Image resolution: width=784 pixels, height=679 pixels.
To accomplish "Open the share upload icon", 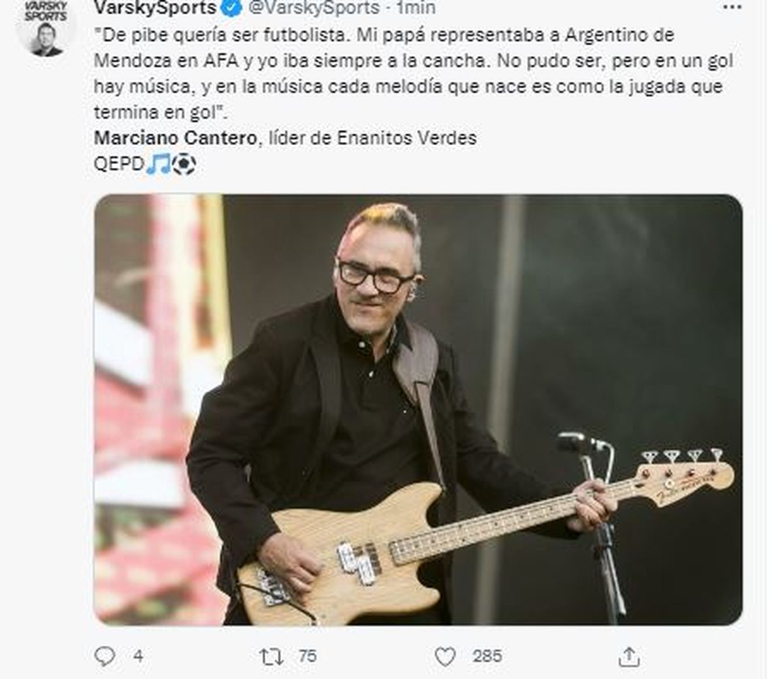I will pyautogui.click(x=629, y=656).
